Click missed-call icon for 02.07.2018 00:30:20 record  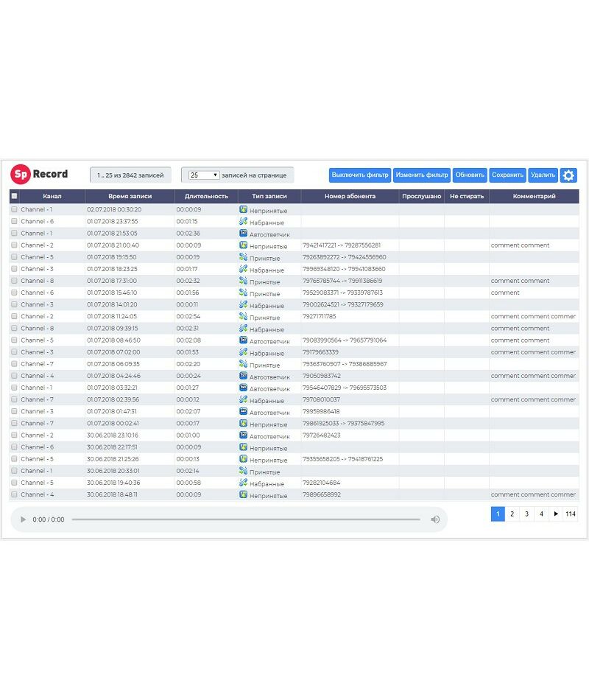click(243, 209)
